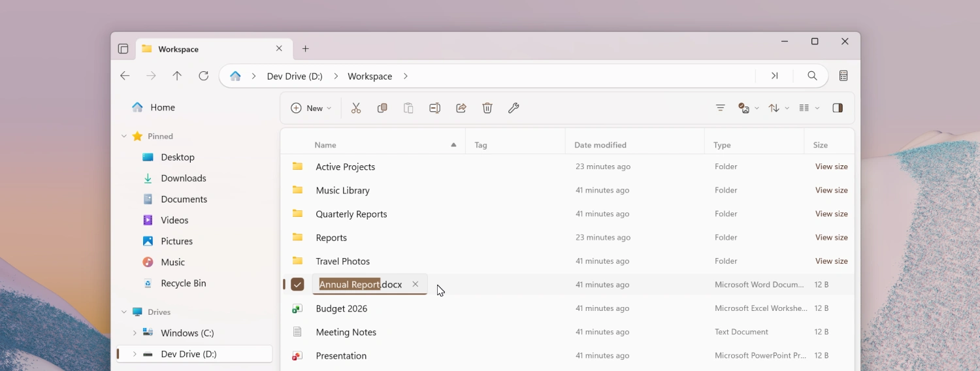This screenshot has width=980, height=371.
Task: Cut the selected file
Action: [x=356, y=108]
